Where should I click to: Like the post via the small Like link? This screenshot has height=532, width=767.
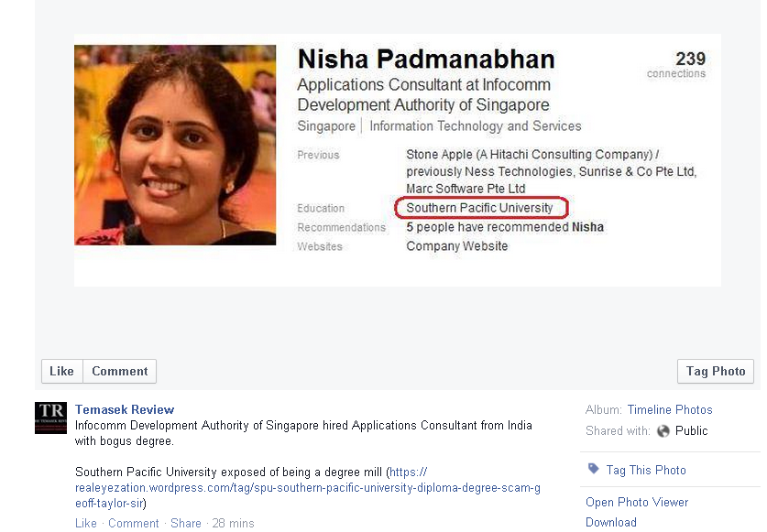[x=86, y=523]
